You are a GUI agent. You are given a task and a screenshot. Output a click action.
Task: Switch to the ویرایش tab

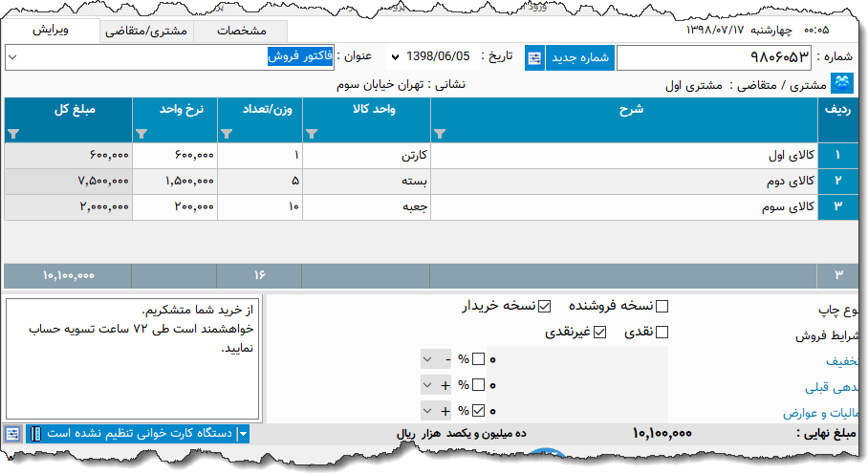pos(51,30)
